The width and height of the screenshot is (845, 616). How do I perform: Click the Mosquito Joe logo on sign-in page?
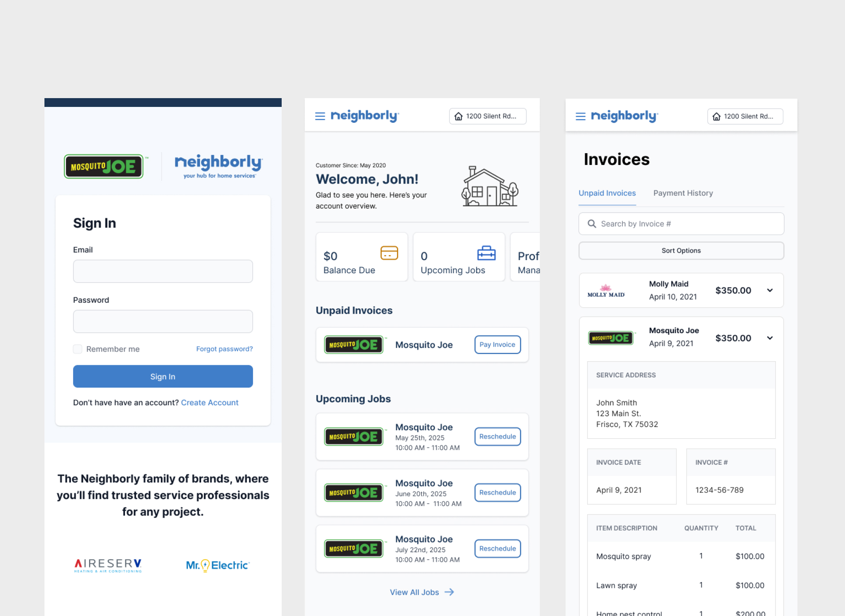tap(104, 166)
